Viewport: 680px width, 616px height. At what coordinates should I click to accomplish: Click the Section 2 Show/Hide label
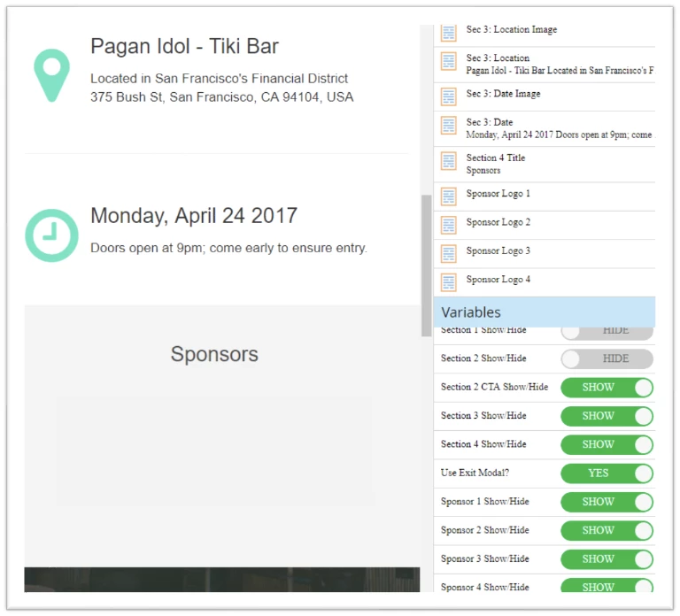pos(483,358)
